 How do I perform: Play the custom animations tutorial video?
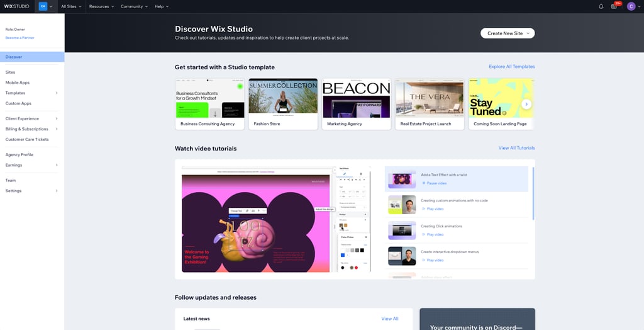(433, 209)
